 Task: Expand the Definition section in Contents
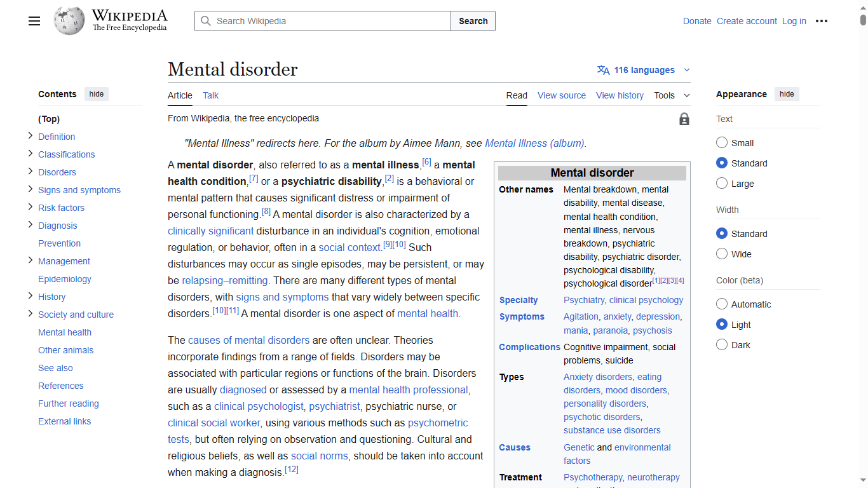(31, 136)
